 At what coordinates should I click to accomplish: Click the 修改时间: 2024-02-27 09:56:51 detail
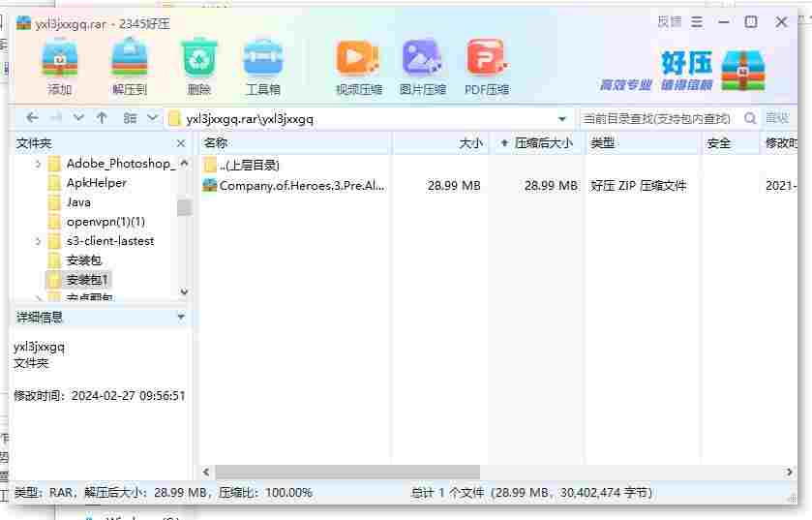(100, 396)
